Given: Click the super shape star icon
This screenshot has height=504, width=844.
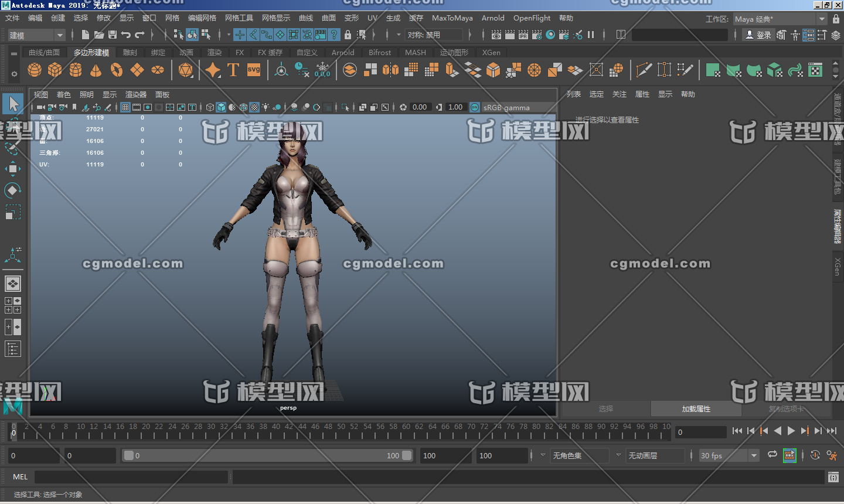Looking at the screenshot, I should point(213,70).
